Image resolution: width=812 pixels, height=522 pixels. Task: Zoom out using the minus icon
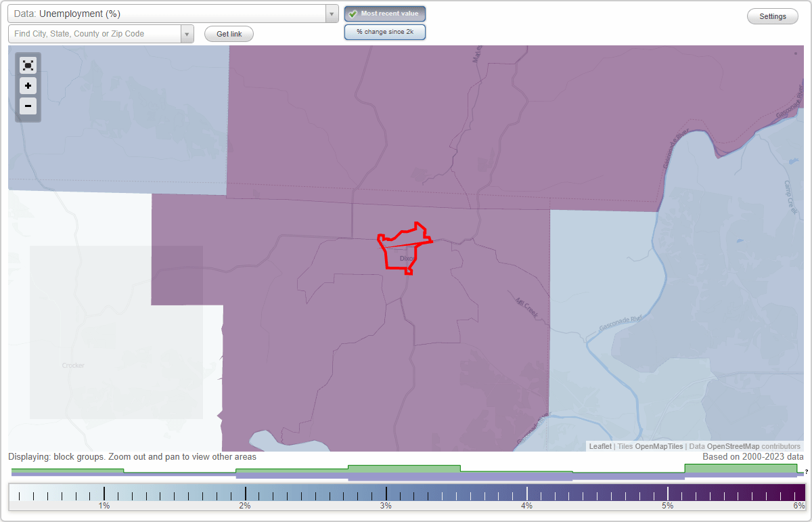pos(28,106)
